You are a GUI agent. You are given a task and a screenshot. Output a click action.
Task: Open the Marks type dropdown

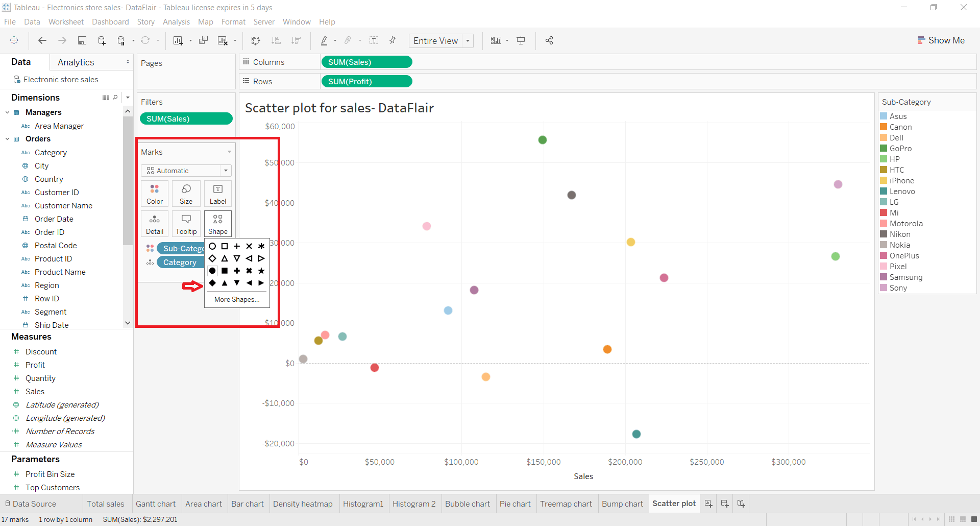(x=225, y=171)
